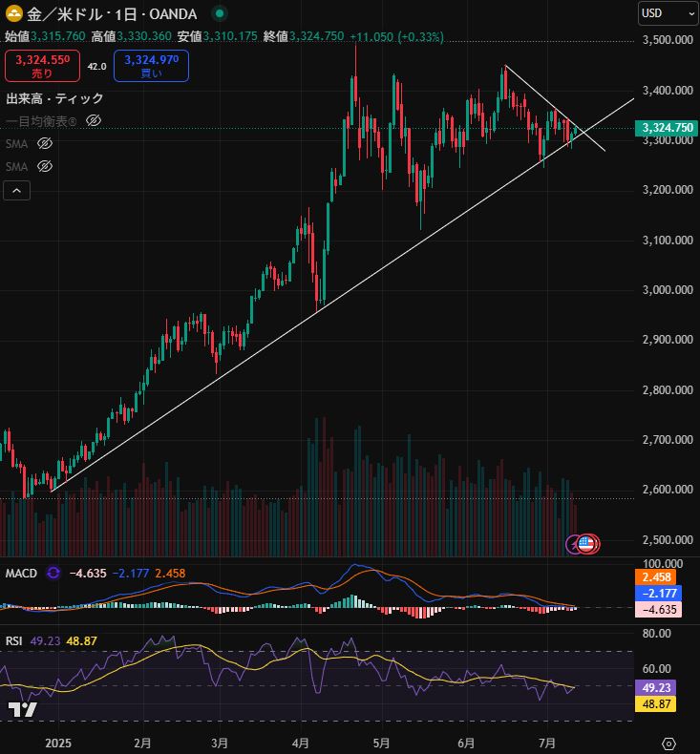Click the 高値 3,330.360 high value
The image size is (700, 754).
[x=132, y=36]
